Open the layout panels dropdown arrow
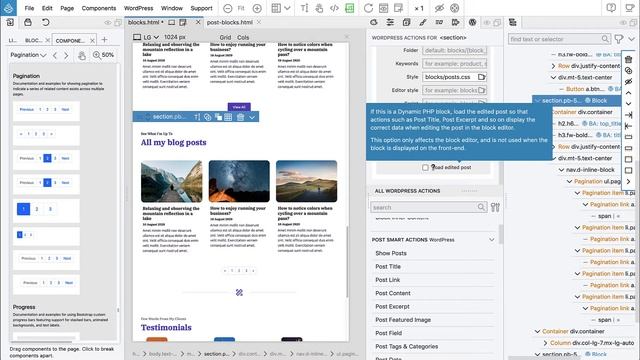This screenshot has width=640, height=360. [x=287, y=8]
